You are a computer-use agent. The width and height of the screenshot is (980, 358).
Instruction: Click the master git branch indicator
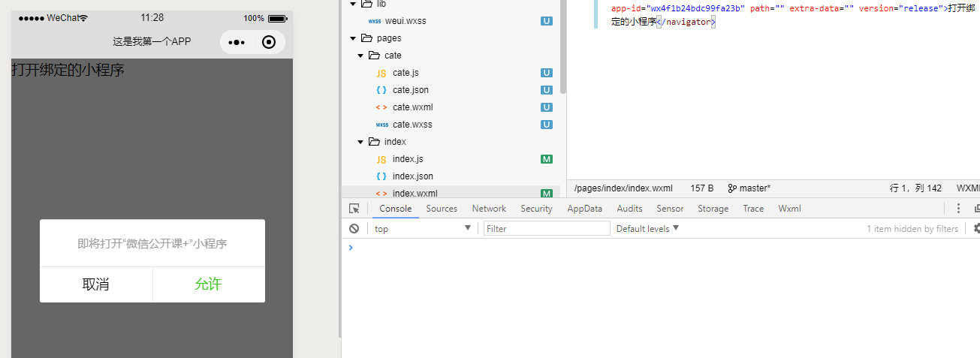pos(749,188)
